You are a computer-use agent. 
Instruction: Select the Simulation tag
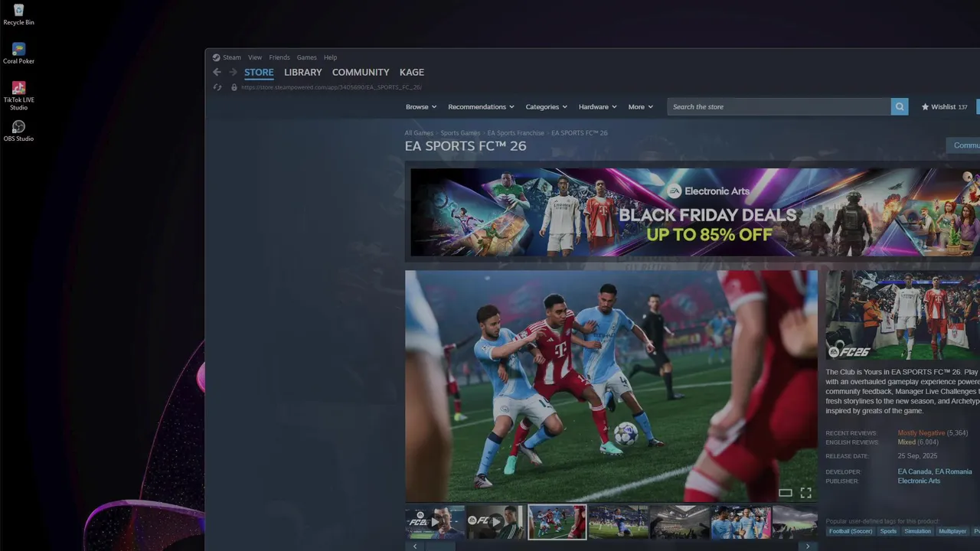[917, 531]
